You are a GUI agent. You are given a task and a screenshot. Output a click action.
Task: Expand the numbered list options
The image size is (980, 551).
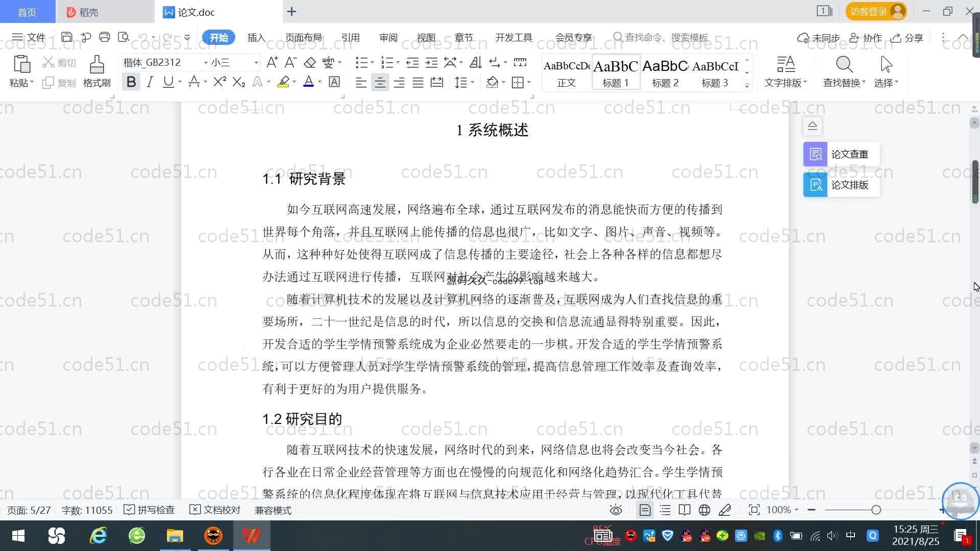coord(398,62)
